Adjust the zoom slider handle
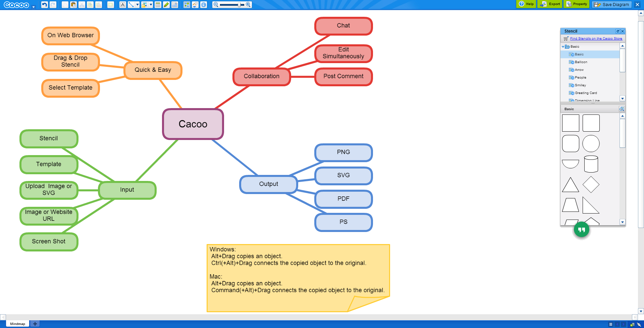 point(239,5)
